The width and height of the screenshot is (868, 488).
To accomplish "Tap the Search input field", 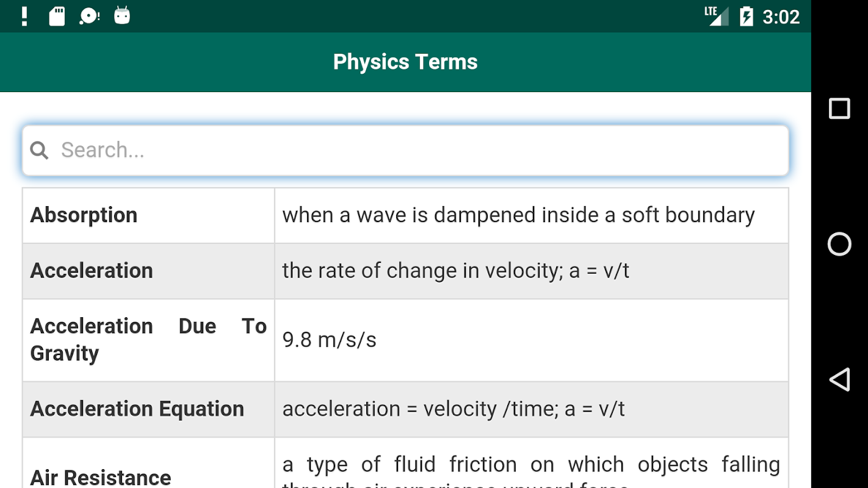I will click(415, 150).
